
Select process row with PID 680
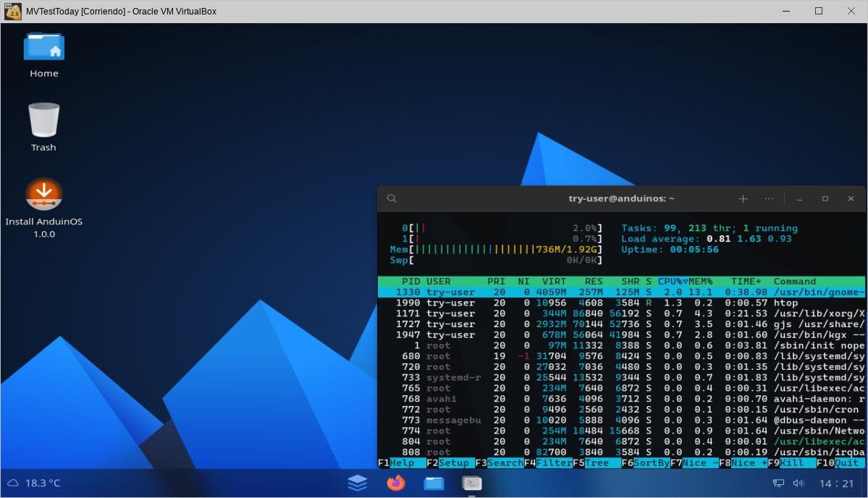[x=622, y=356]
